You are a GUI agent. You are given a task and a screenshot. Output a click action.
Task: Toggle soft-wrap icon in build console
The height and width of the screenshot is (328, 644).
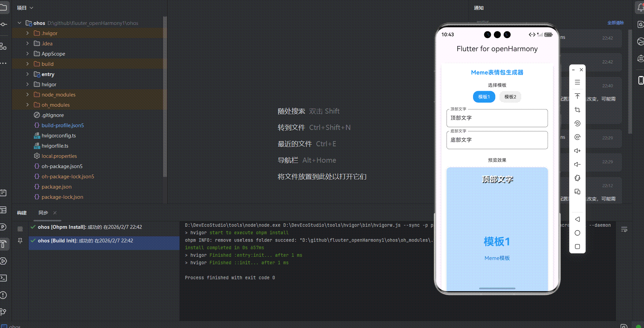[x=624, y=229]
